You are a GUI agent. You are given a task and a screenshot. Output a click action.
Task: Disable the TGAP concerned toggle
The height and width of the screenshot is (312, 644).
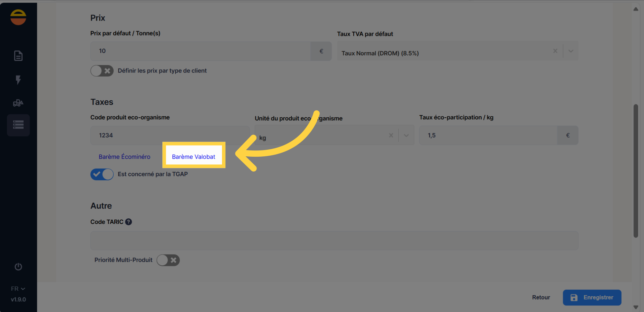pos(102,174)
